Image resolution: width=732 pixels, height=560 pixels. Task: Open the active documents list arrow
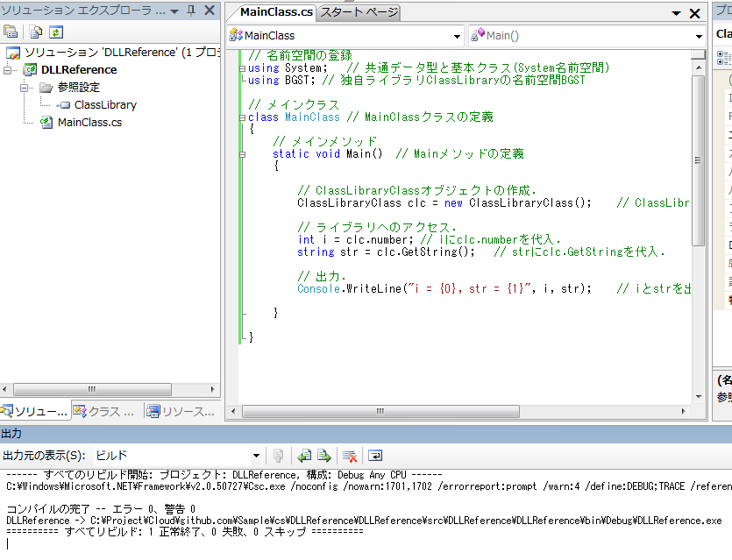tap(676, 13)
